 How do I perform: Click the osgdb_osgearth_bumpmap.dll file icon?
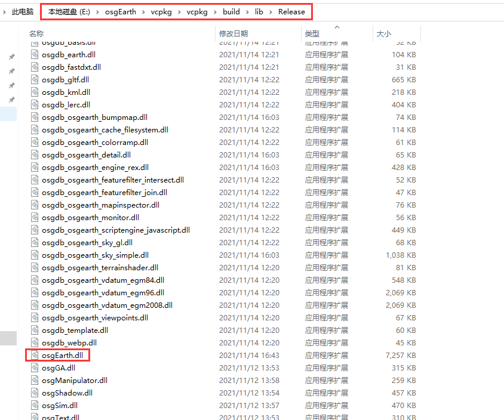[35, 117]
